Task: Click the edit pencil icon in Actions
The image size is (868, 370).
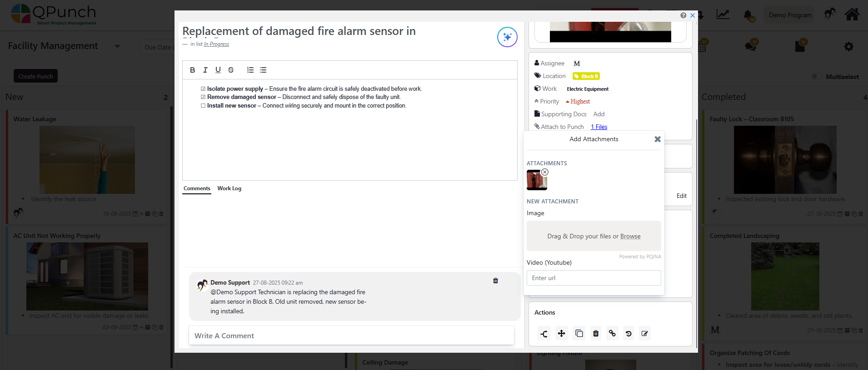Action: coord(644,334)
